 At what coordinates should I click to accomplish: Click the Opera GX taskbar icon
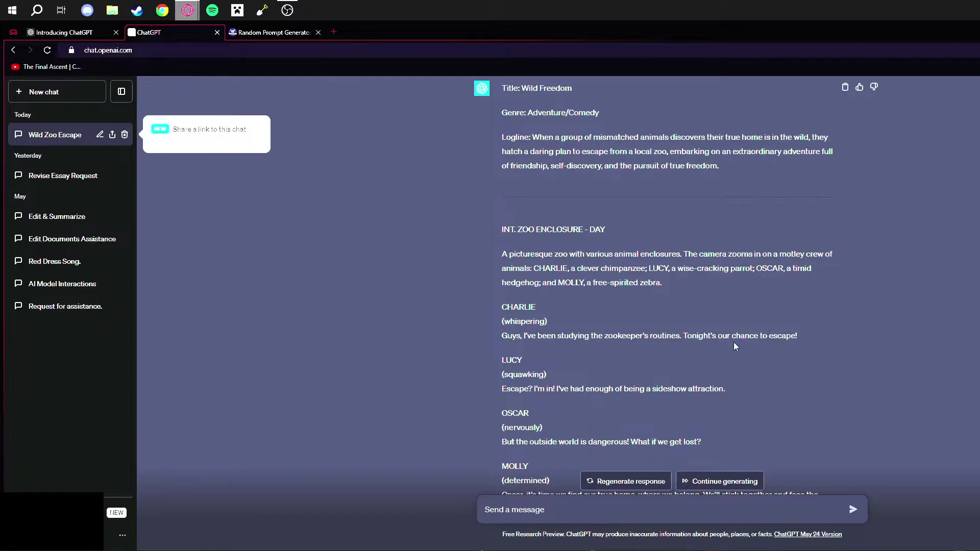[187, 10]
